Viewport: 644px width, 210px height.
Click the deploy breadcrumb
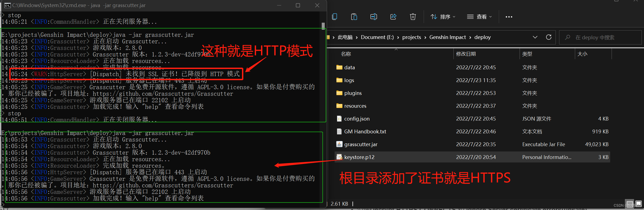click(482, 37)
